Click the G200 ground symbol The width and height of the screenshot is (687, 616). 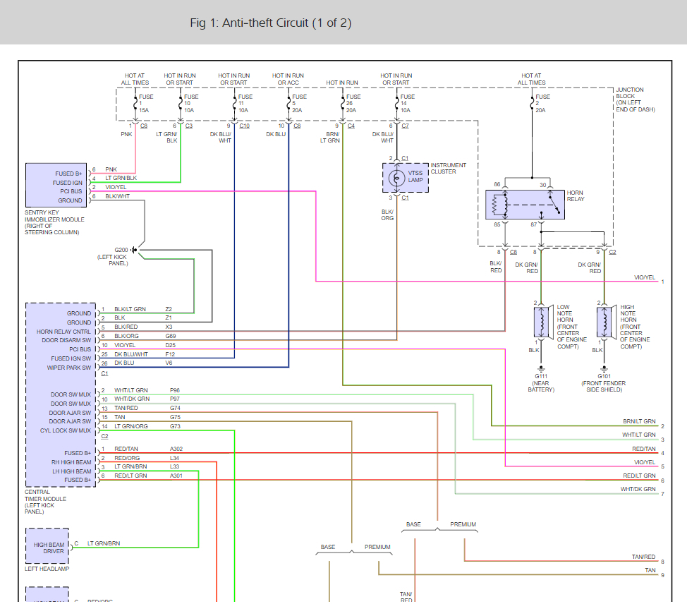tap(133, 250)
